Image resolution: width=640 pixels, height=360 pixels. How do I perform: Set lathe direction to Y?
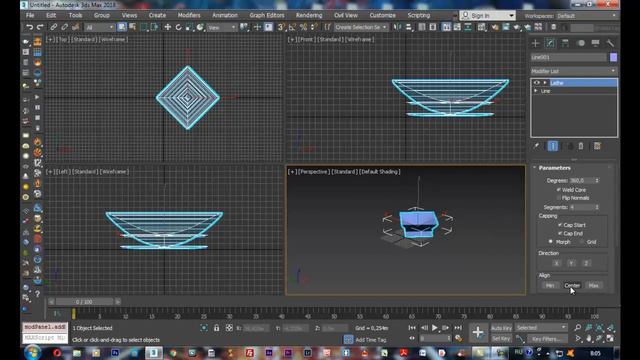point(571,263)
